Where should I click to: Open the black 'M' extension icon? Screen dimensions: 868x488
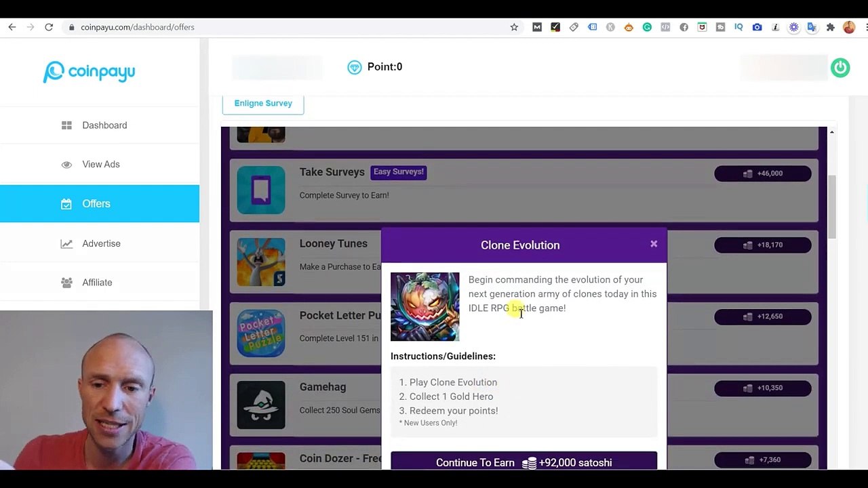(x=537, y=27)
